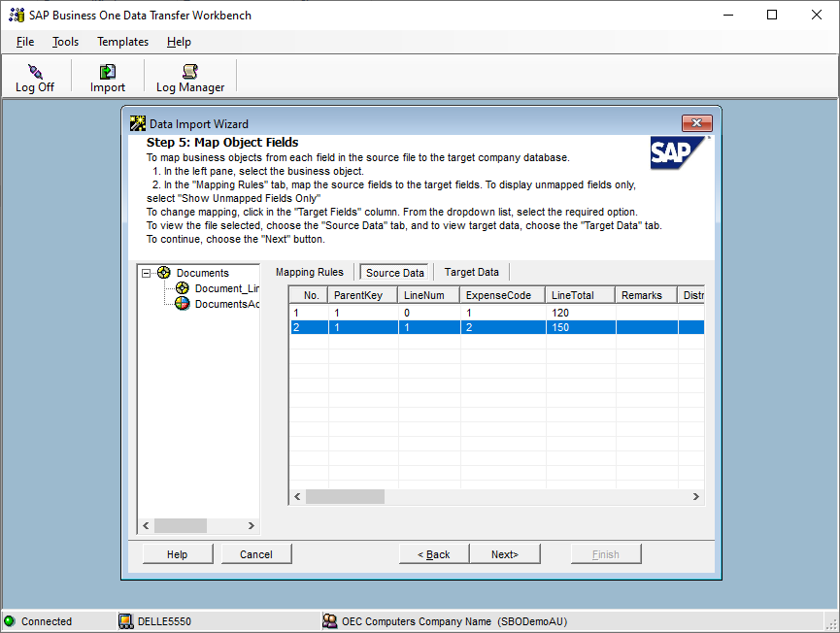
Task: Click the LineTotal cell with 150
Action: click(x=581, y=327)
